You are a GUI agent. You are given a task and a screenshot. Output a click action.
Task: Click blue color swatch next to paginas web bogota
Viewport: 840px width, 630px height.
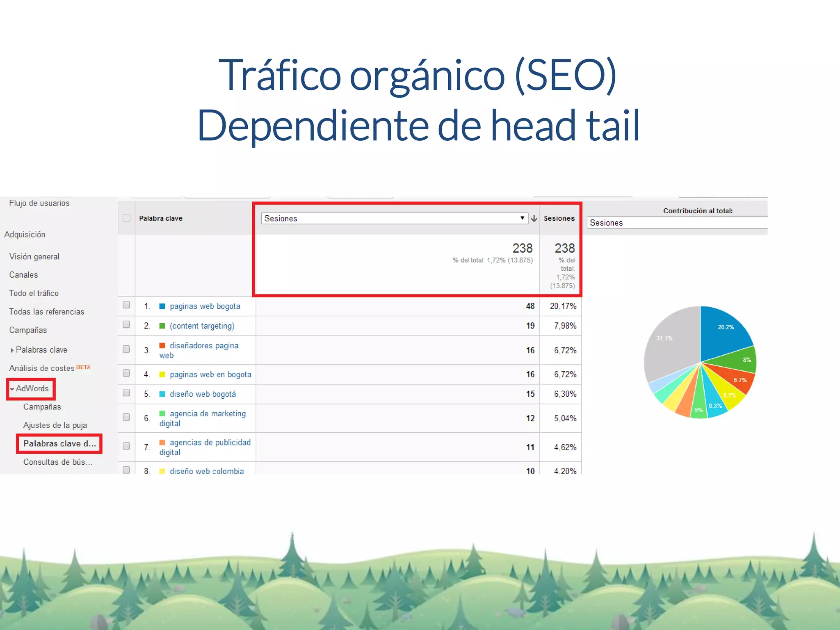coord(162,306)
